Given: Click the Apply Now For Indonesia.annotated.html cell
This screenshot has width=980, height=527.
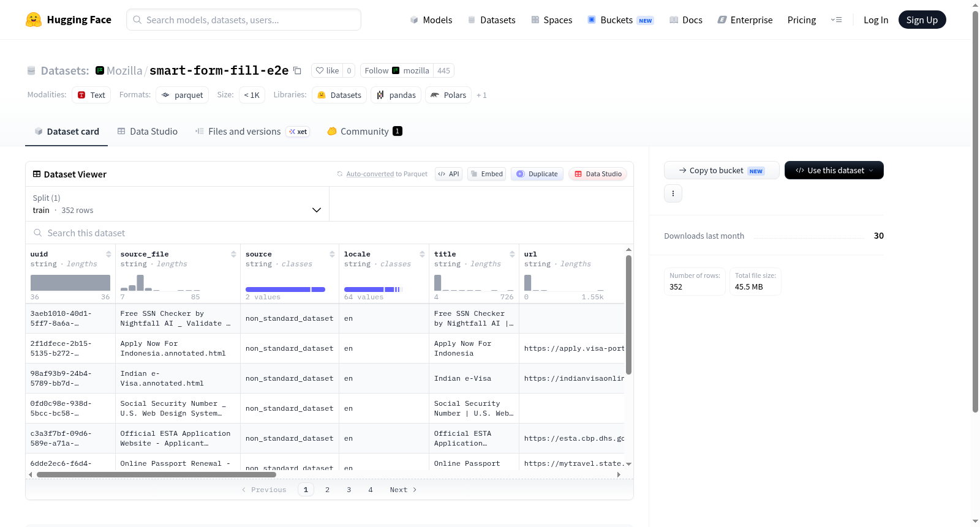Looking at the screenshot, I should pos(178,348).
